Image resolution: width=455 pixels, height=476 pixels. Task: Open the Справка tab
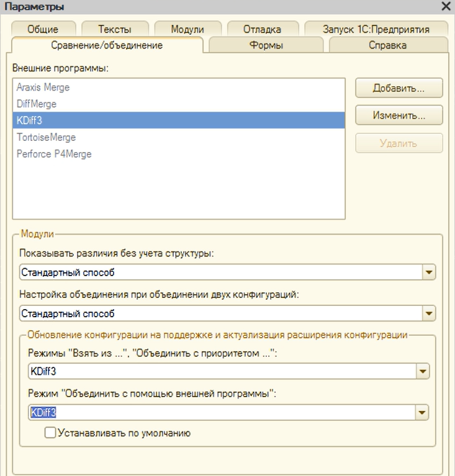pos(388,45)
